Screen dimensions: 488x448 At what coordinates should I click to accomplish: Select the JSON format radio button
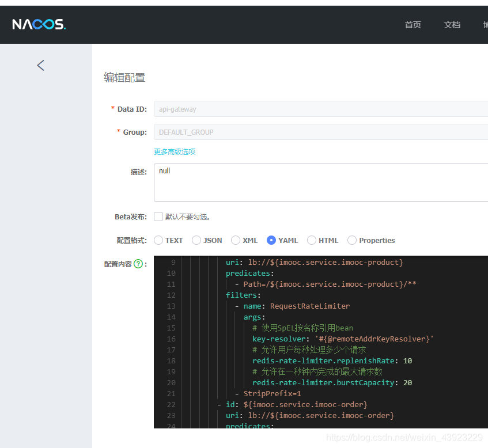tap(196, 240)
